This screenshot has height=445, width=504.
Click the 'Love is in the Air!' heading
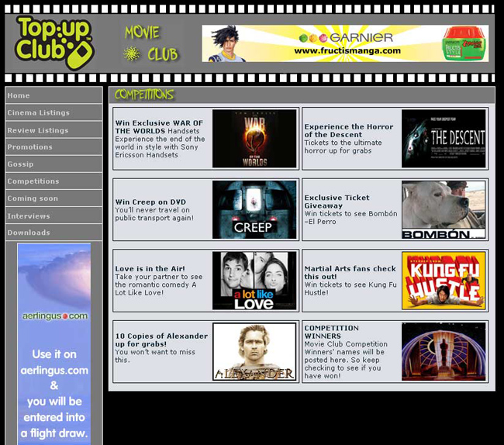tap(150, 268)
